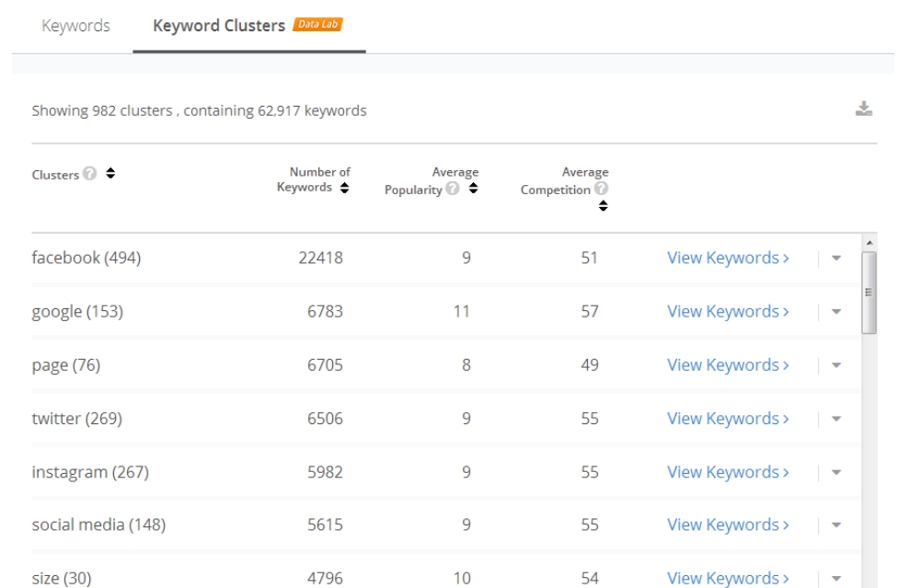Screen dimensions: 898x588
Task: Click keyword count 6783 for google
Action: click(x=325, y=311)
